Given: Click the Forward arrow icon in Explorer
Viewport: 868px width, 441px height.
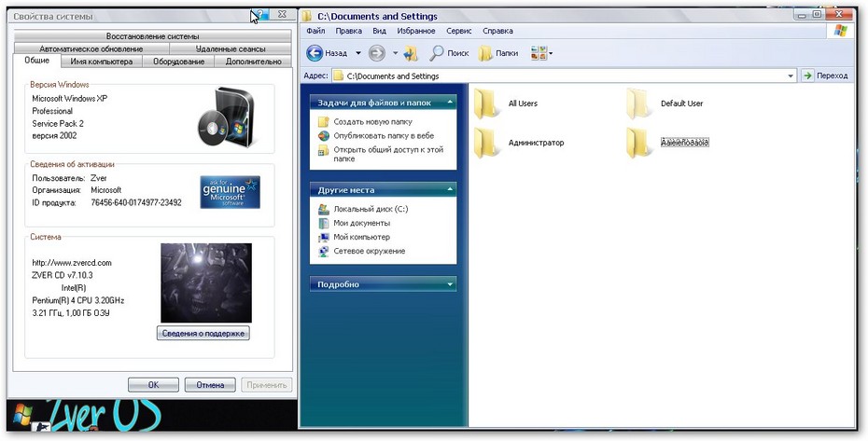Looking at the screenshot, I should tap(376, 53).
